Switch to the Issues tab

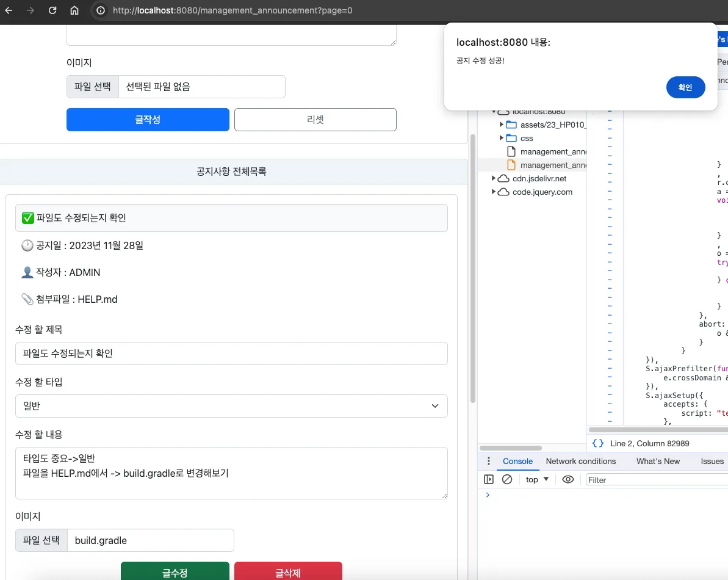(712, 461)
